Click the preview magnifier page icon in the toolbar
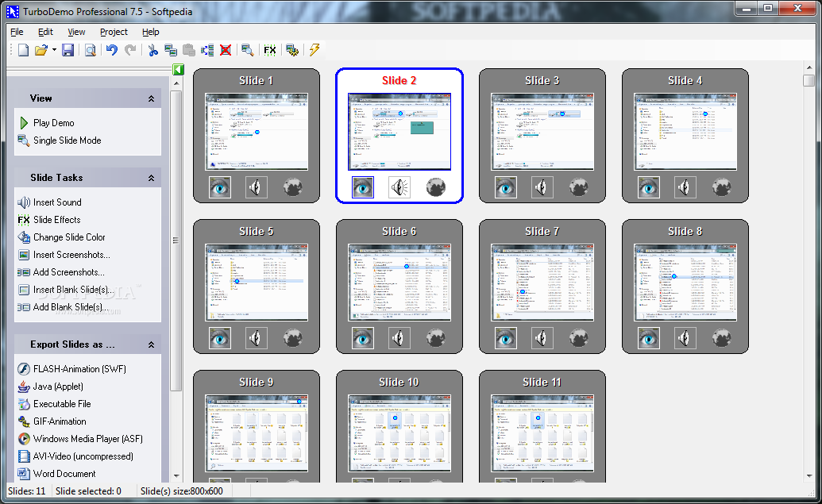The width and height of the screenshot is (822, 504). (91, 50)
